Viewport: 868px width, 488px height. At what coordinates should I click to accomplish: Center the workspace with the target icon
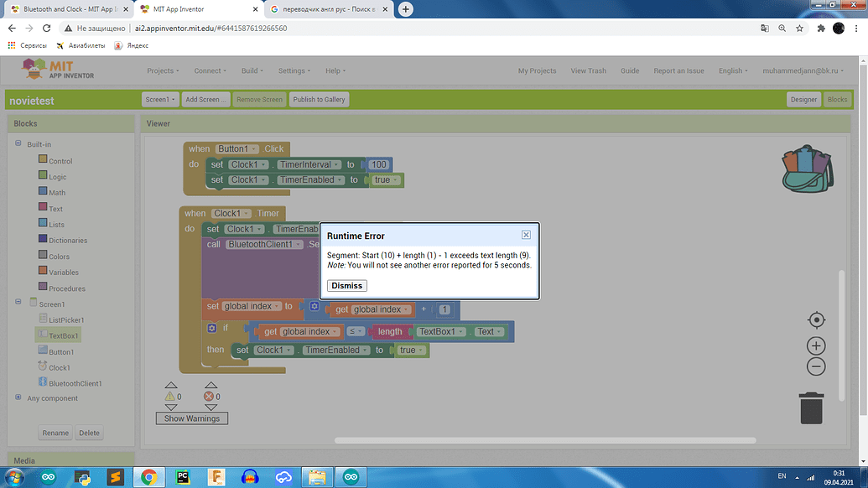click(x=816, y=320)
